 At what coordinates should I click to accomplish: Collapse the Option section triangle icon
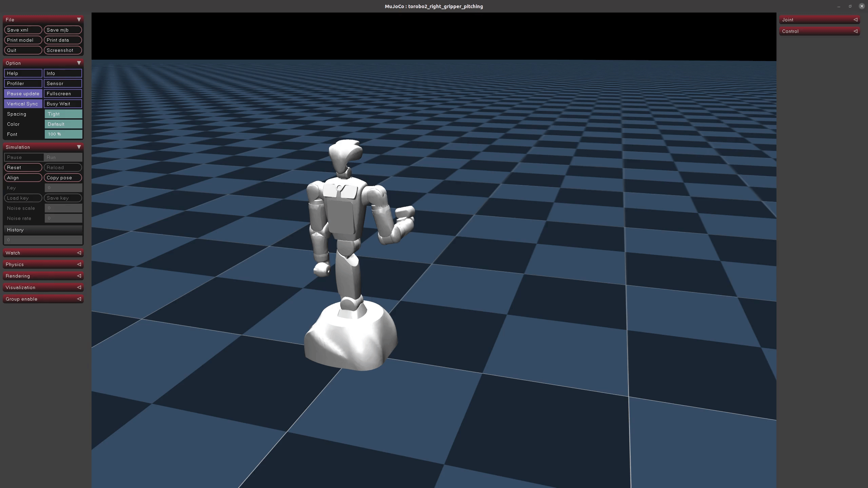point(79,63)
